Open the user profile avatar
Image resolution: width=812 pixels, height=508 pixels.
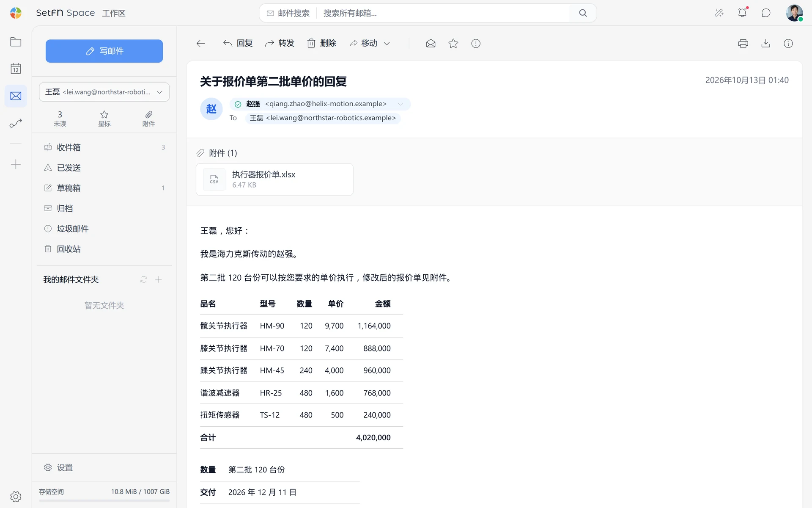click(794, 13)
